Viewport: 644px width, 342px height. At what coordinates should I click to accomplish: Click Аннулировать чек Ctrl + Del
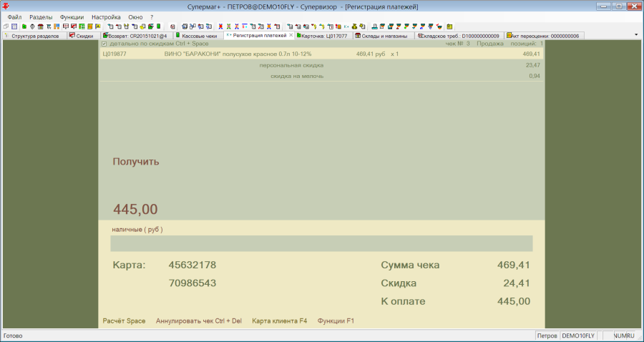coord(199,321)
